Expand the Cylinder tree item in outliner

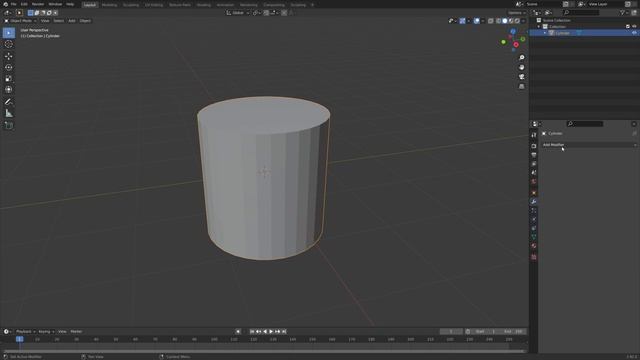(545, 33)
